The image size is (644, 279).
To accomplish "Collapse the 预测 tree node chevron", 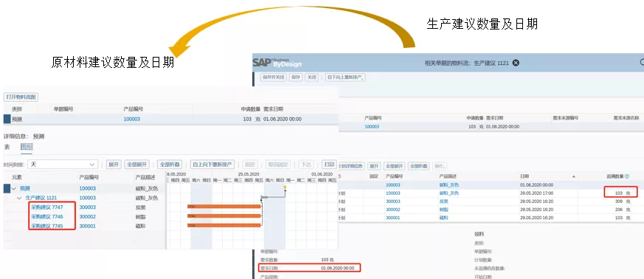I will pos(13,189).
